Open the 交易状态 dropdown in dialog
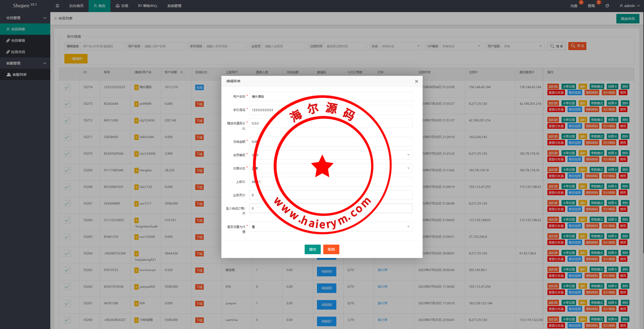Image resolution: width=644 pixels, height=329 pixels. (x=331, y=168)
